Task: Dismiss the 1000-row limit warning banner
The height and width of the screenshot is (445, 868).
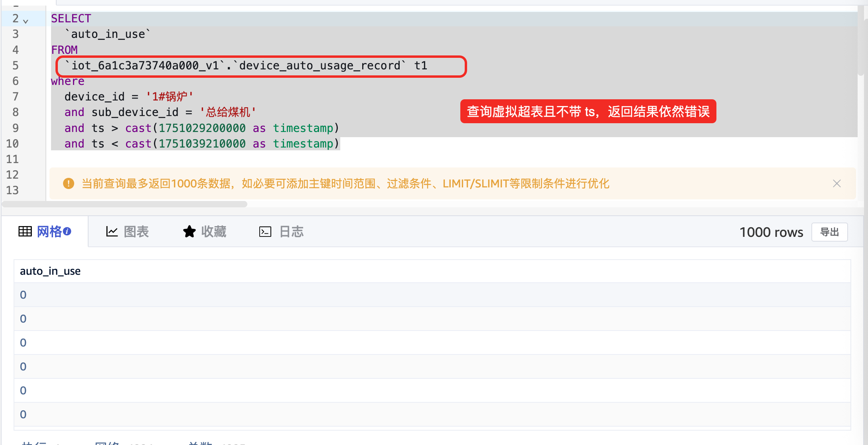Action: click(x=836, y=183)
